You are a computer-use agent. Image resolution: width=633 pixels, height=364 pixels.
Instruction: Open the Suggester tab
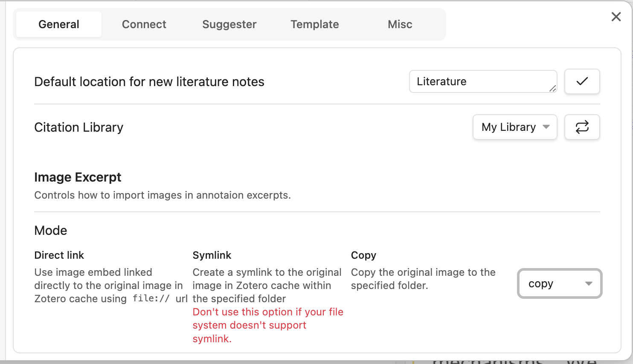click(229, 24)
